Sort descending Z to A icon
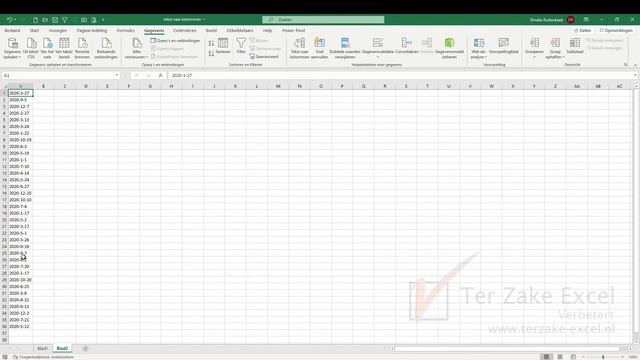Screen dimensions: 640x360 (x=211, y=53)
